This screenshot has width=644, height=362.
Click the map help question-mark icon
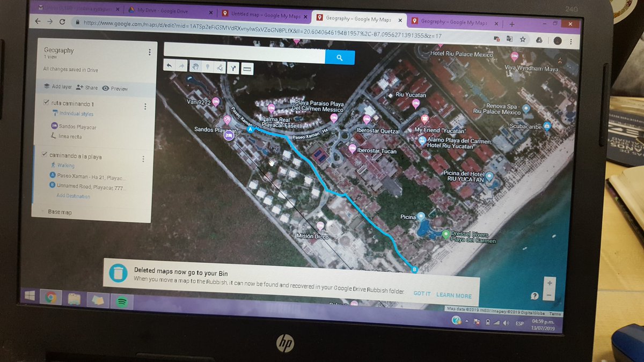[535, 296]
